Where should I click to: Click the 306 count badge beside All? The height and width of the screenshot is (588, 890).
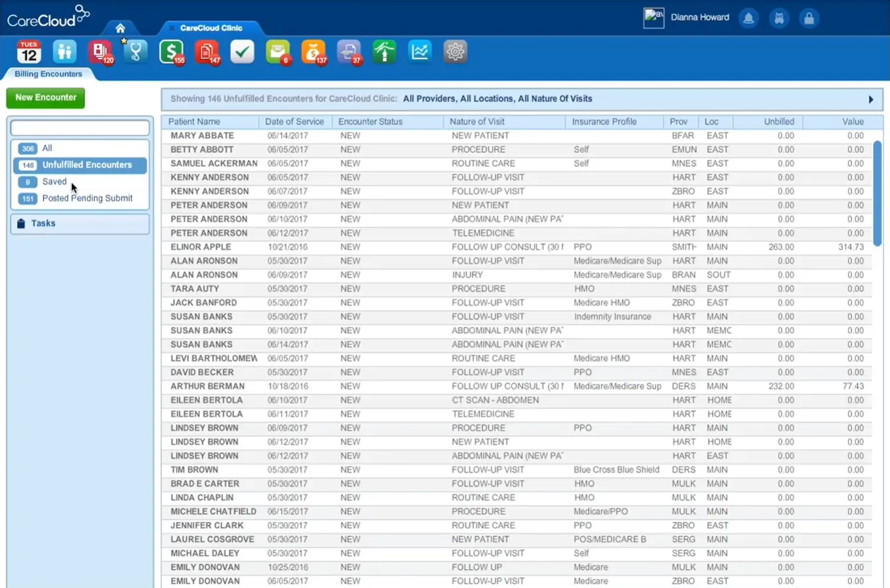coord(28,149)
